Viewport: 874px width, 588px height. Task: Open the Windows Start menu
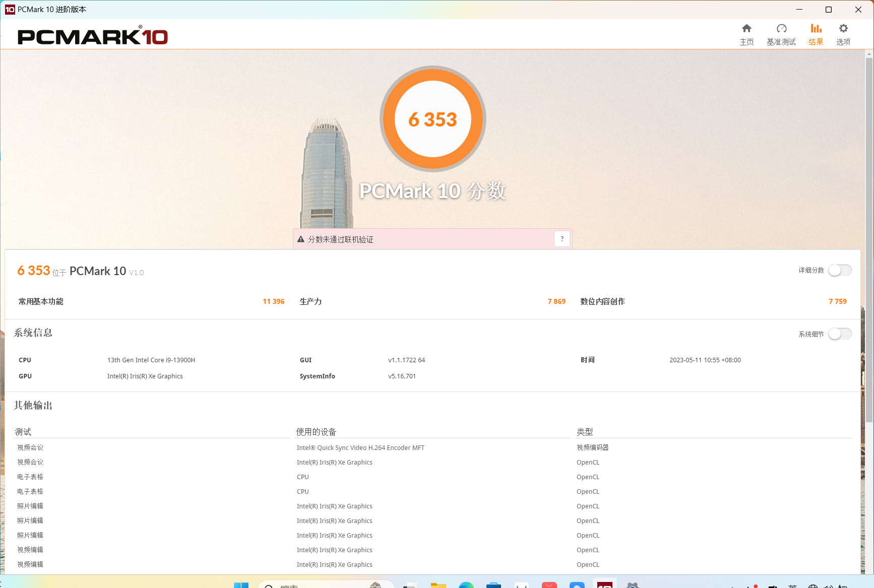241,585
